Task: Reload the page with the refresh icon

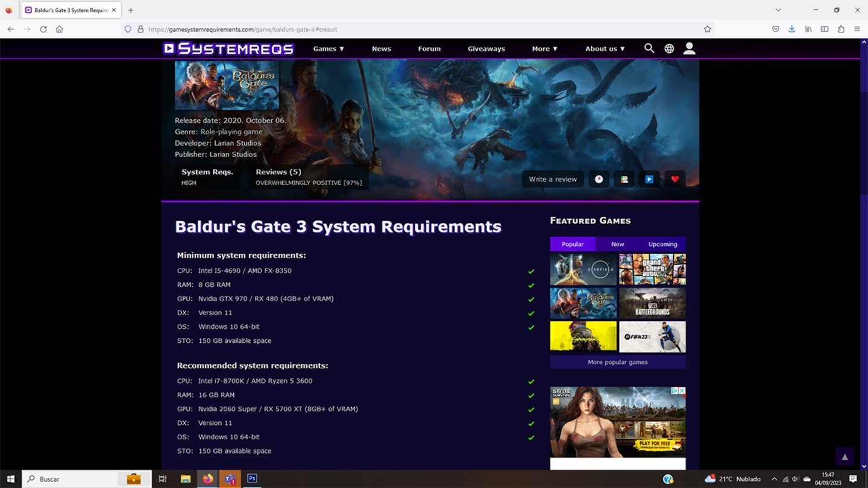Action: (43, 29)
